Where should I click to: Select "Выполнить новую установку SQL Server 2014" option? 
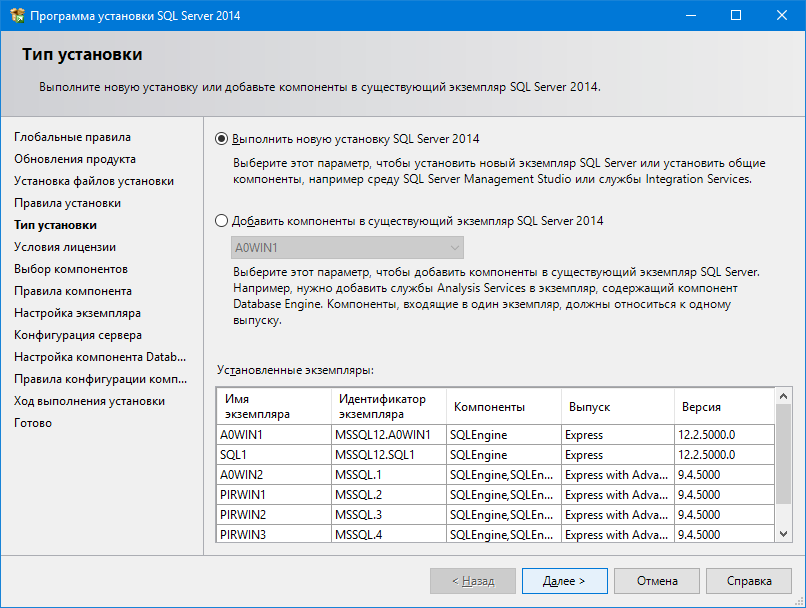click(222, 139)
